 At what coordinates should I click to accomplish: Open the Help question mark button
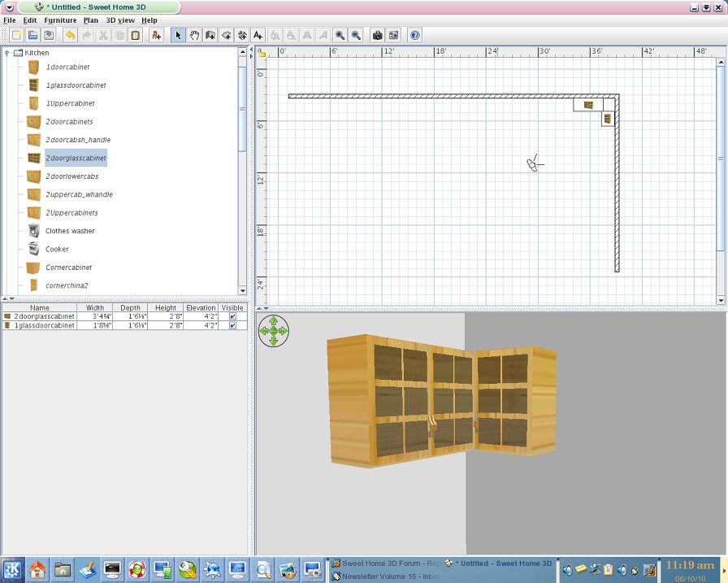415,36
